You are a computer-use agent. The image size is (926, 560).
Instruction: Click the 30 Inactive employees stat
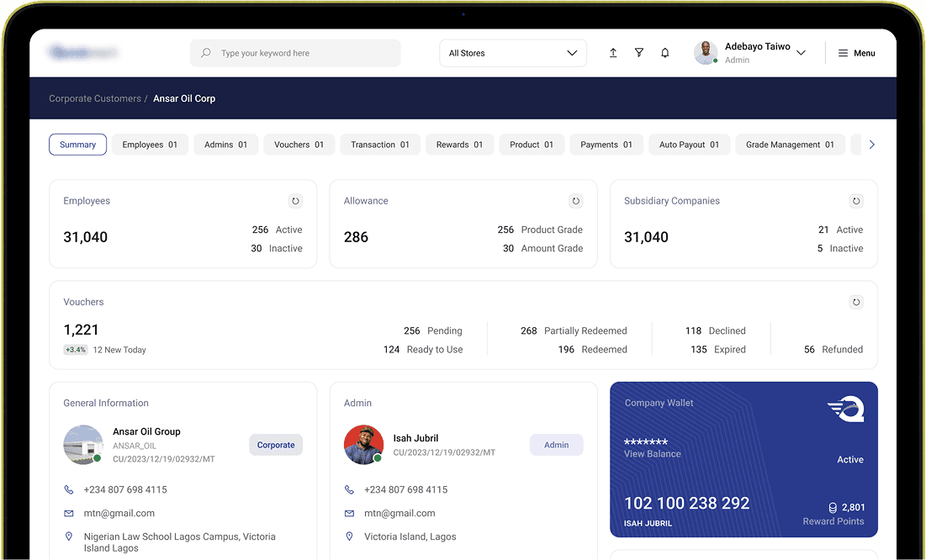tap(277, 249)
